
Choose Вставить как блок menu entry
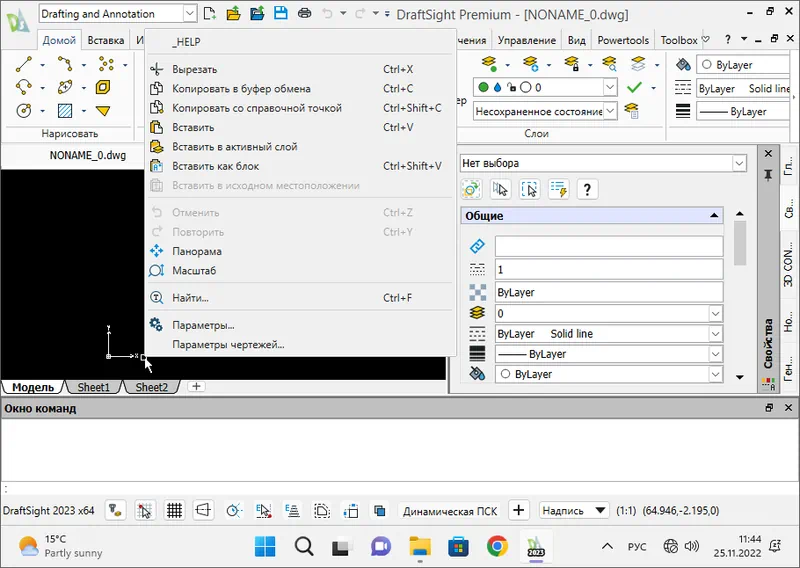tap(300, 166)
